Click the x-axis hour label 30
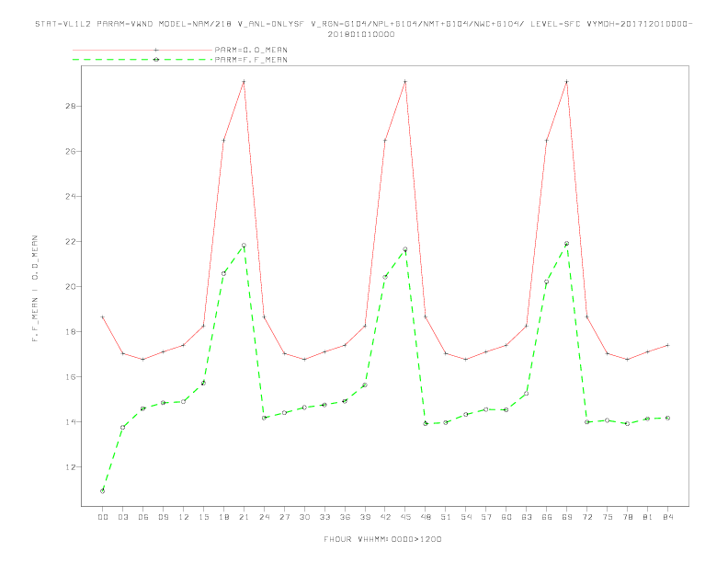This screenshot has width=728, height=563. coord(304,517)
